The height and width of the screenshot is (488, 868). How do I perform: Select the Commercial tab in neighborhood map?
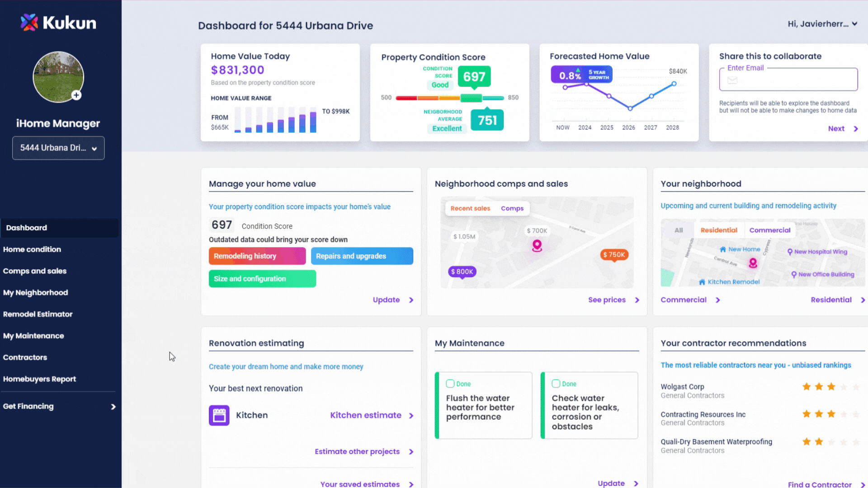[769, 230]
